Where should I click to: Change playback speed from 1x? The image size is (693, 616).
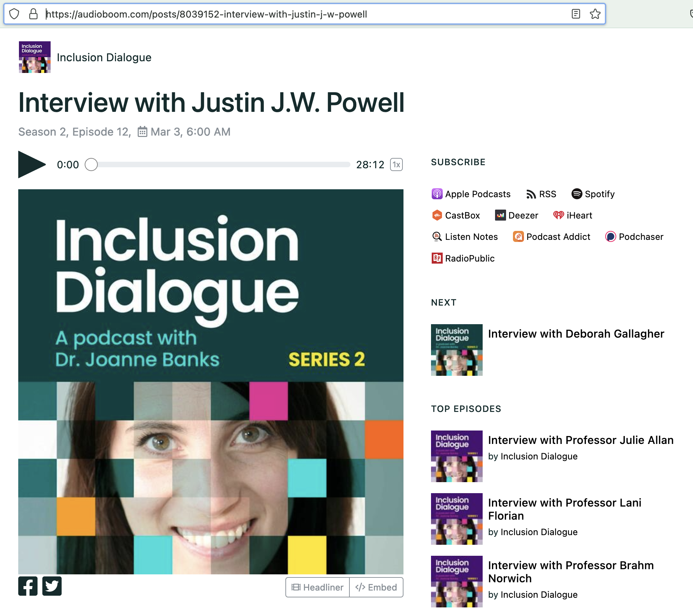(x=396, y=164)
